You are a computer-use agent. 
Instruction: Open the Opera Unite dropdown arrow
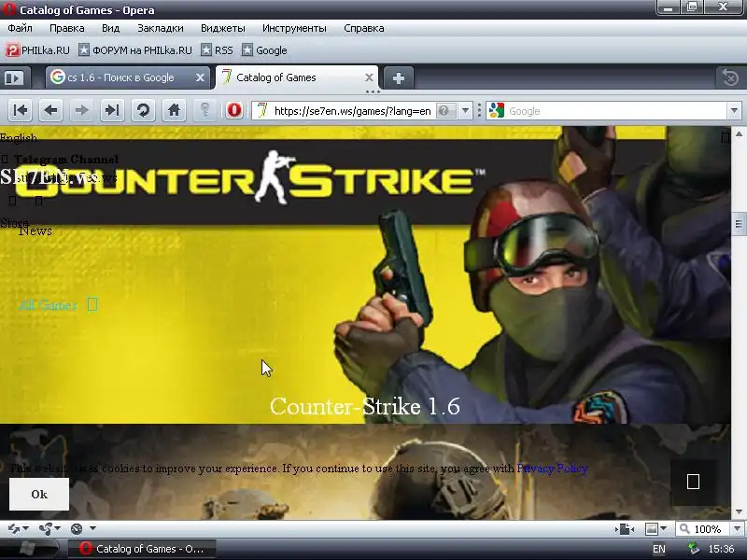point(58,528)
